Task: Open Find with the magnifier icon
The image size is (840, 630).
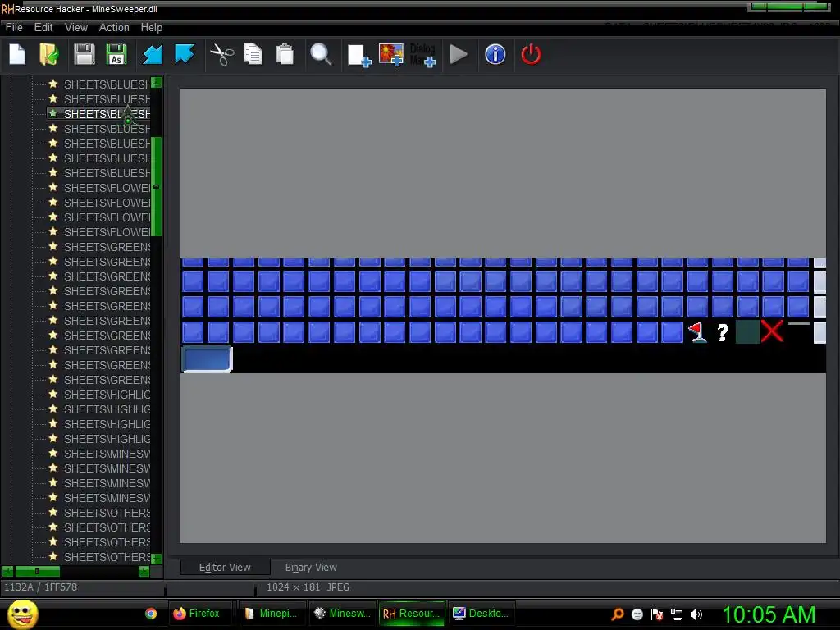Action: click(321, 54)
